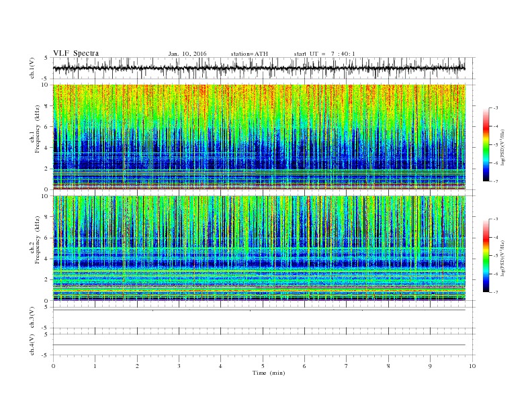Click the '0' tick on time axis

coord(53,366)
